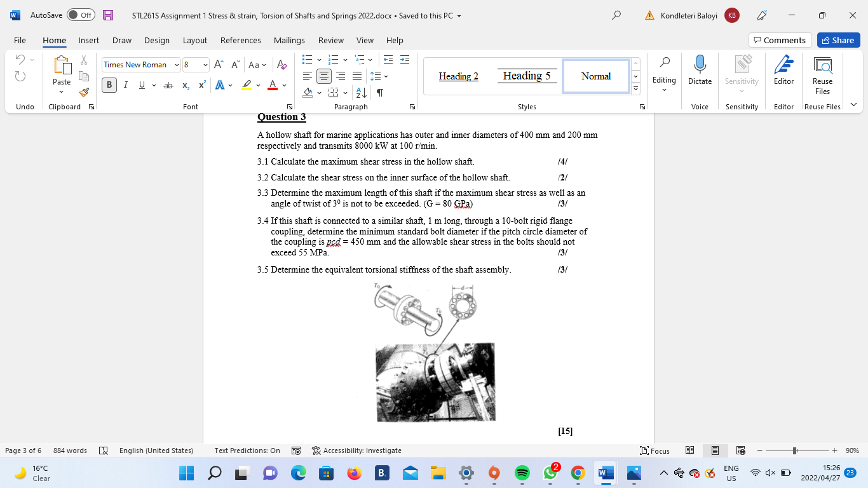Shrink font size with the smaller A icon
Screen dimensions: 868x488
(235, 65)
